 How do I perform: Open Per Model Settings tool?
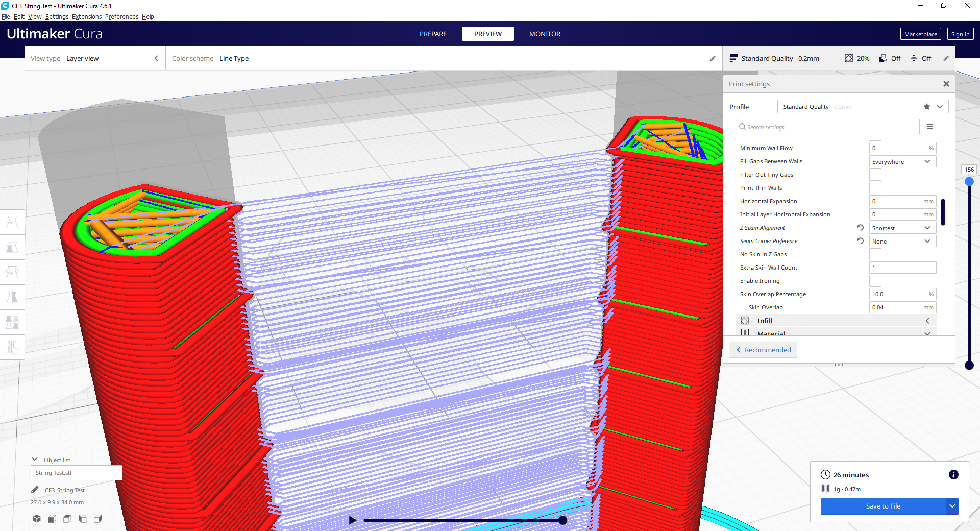(12, 322)
